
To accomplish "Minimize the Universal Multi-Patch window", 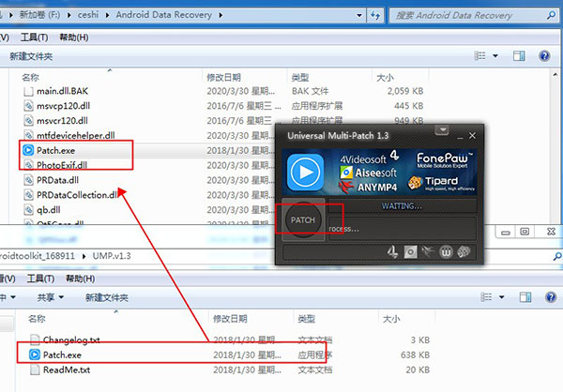I will (x=460, y=136).
